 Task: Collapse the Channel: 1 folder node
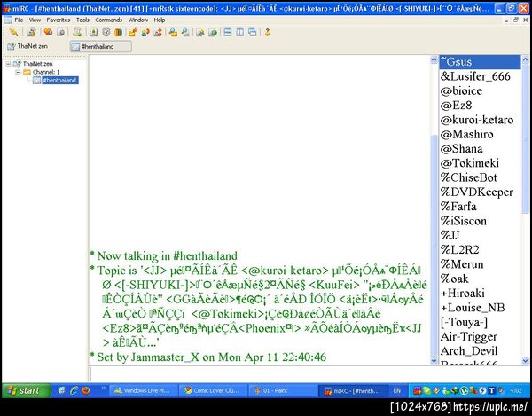18,72
